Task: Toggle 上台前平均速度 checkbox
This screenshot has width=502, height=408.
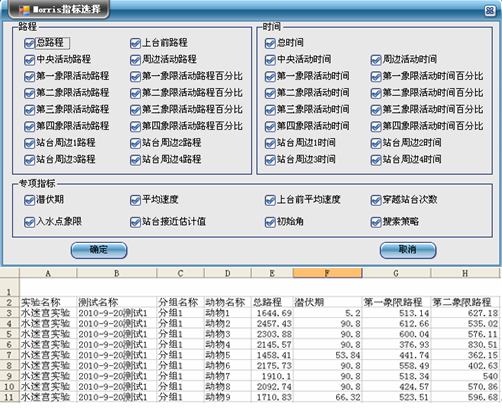Action: coord(270,200)
